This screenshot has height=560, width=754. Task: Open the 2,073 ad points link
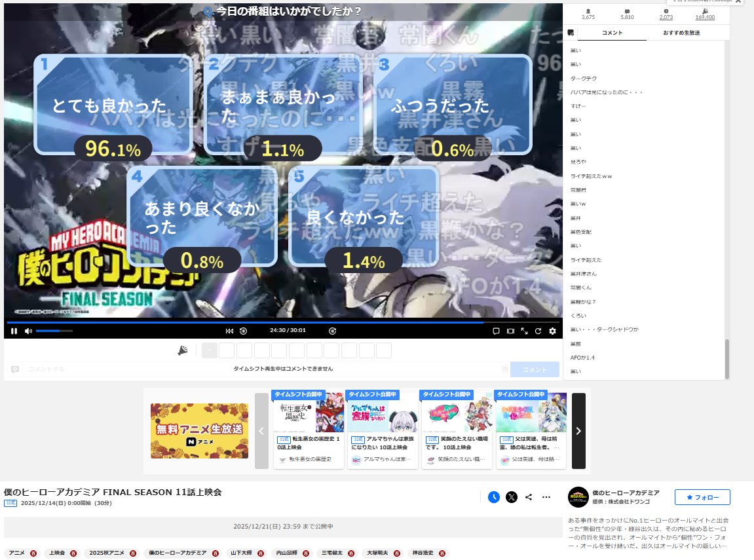(666, 14)
